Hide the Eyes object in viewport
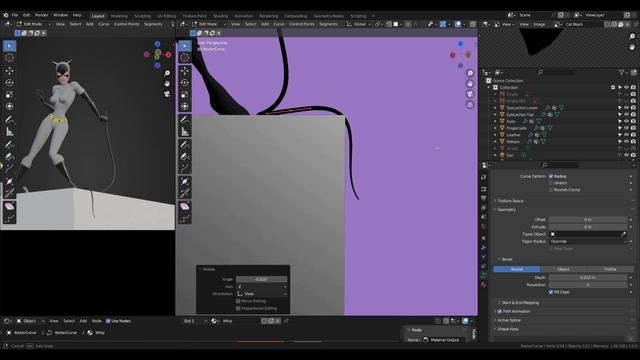 click(627, 121)
